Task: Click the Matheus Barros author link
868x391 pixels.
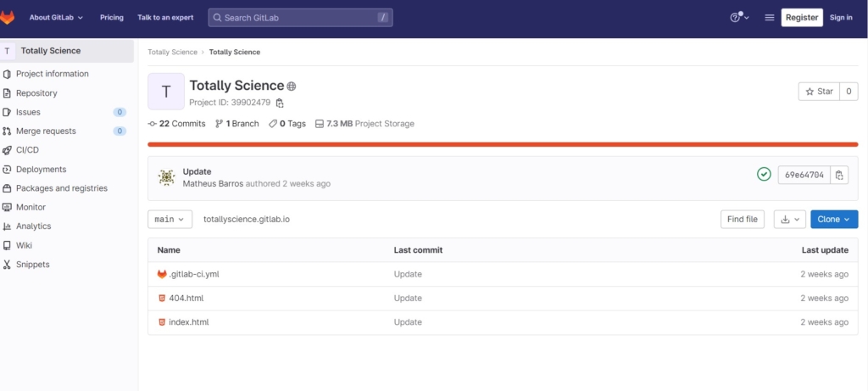Action: pyautogui.click(x=213, y=183)
